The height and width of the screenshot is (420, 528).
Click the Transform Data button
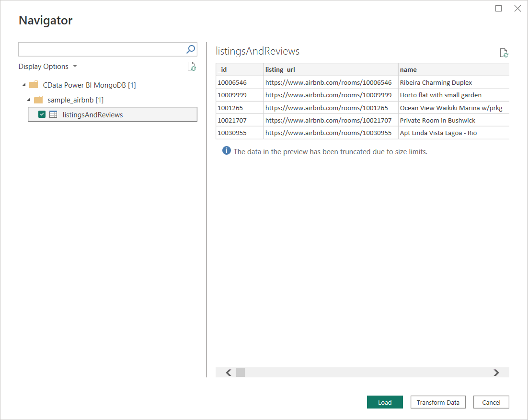437,402
